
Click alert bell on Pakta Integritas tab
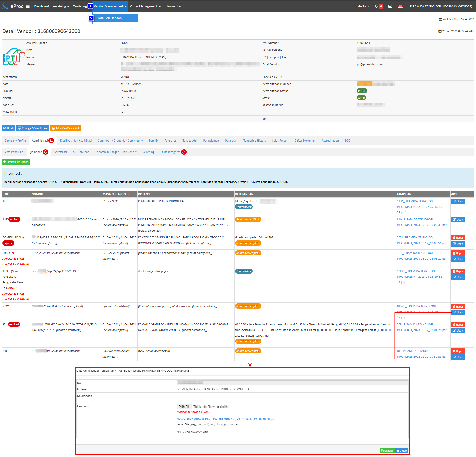pos(184,152)
